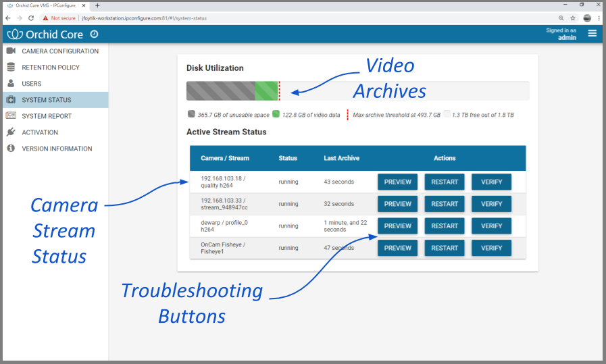This screenshot has height=364, width=606.
Task: Click the white free space legend swatch
Action: tap(447, 113)
